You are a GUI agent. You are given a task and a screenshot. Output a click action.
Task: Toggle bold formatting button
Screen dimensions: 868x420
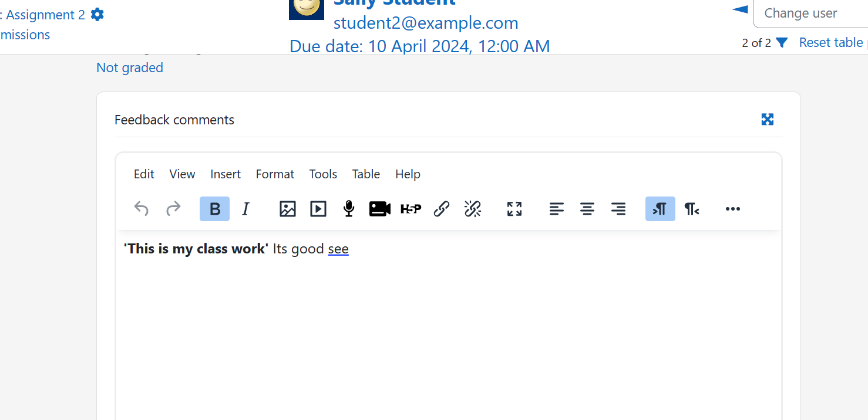tap(215, 209)
